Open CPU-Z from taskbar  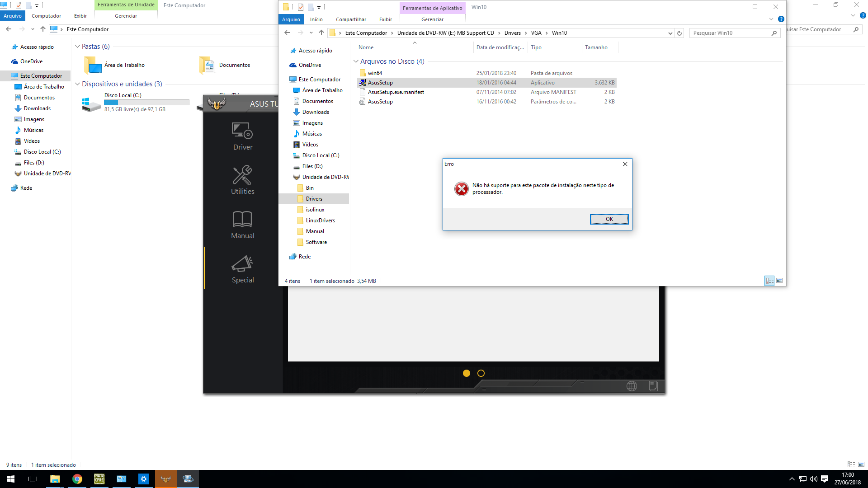point(99,479)
